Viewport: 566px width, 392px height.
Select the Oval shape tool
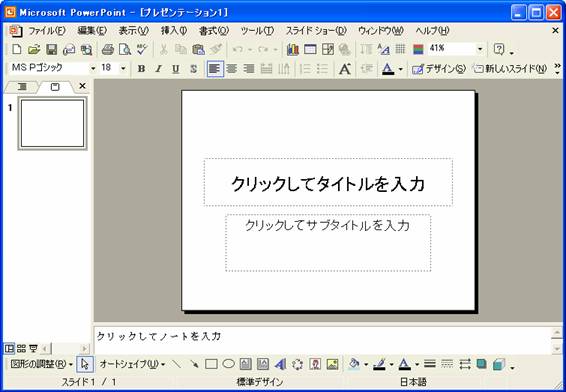(x=228, y=364)
